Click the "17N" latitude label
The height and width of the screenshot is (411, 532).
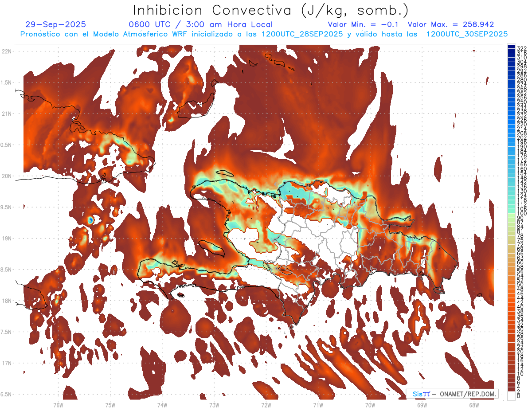[7, 363]
